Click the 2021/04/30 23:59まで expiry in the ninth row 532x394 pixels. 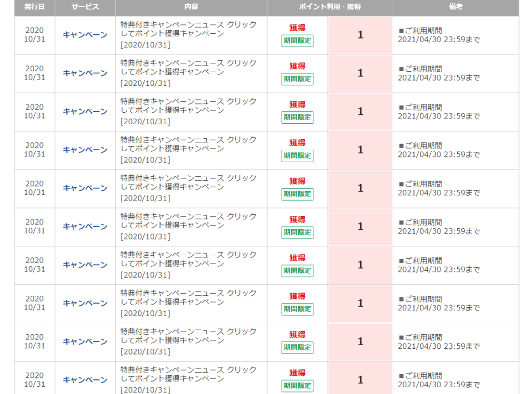coord(438,346)
